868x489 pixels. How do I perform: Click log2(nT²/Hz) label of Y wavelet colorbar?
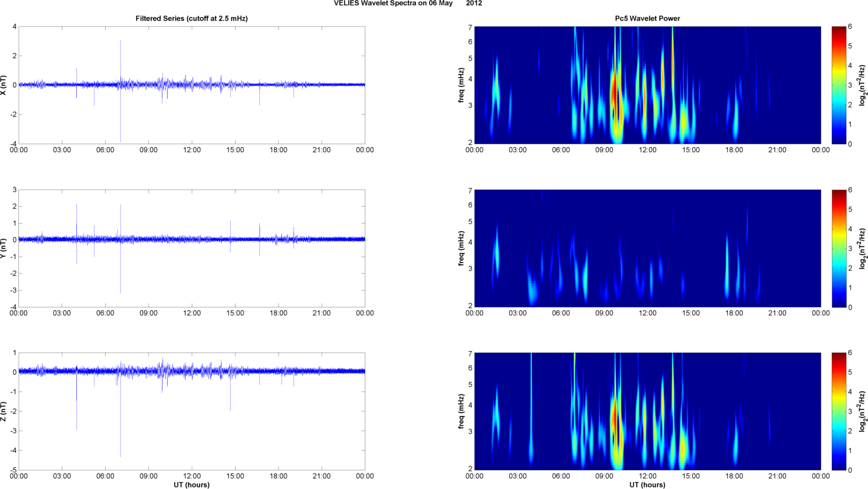863,248
